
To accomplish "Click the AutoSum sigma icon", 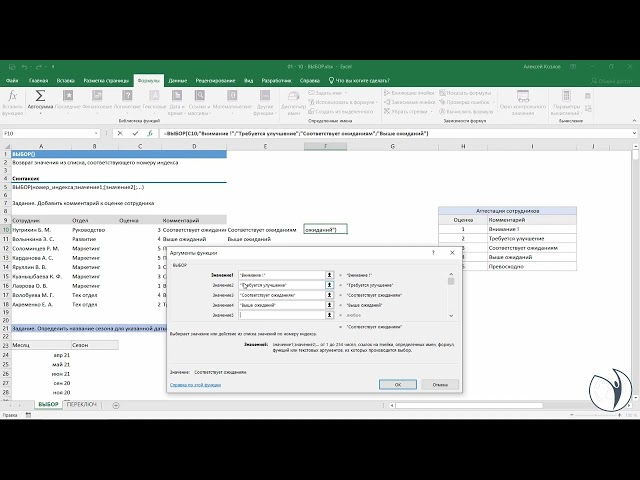I will click(40, 96).
